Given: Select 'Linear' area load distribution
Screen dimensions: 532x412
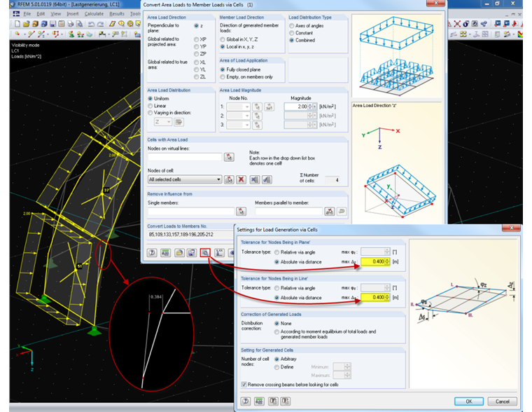Looking at the screenshot, I should (150, 106).
